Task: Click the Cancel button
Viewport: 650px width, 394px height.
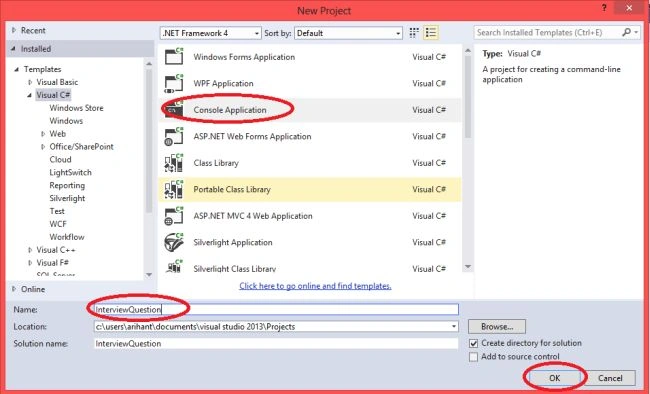Action: click(610, 378)
